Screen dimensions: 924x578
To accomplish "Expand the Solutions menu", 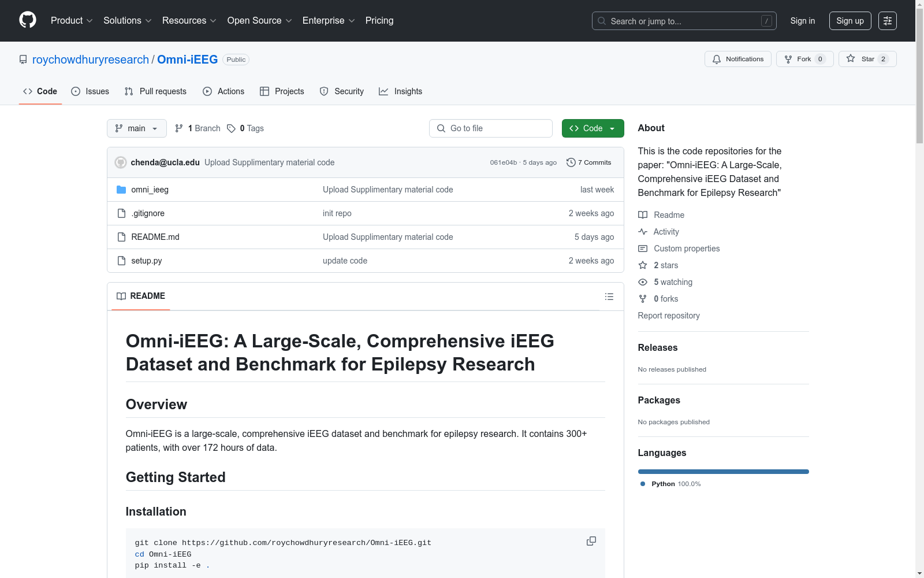I will click(x=128, y=21).
